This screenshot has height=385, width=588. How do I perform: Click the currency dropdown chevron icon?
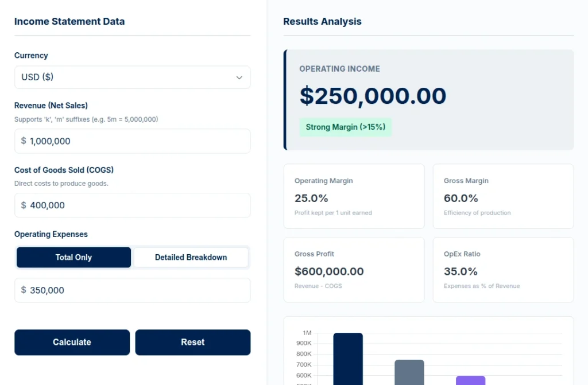coord(239,77)
